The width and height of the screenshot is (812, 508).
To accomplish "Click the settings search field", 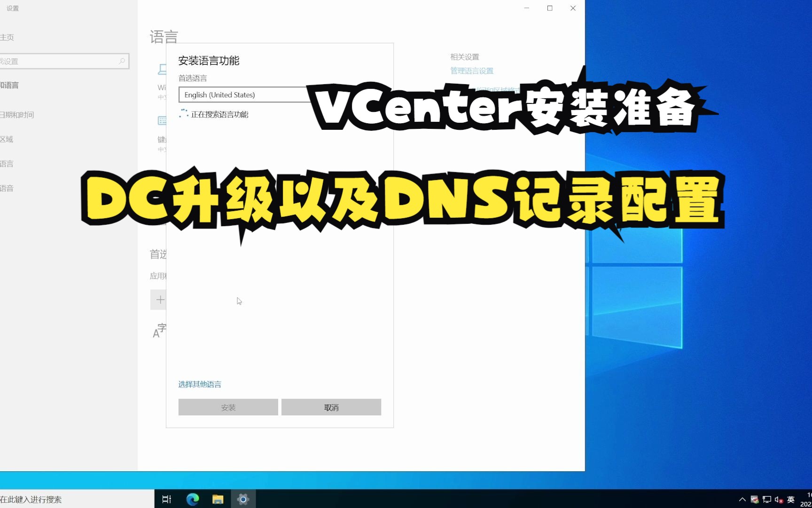I will pyautogui.click(x=63, y=61).
